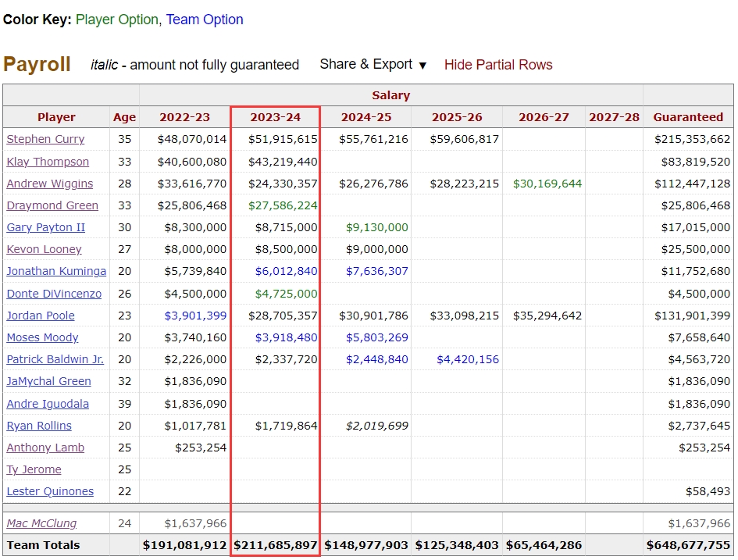The height and width of the screenshot is (560, 738).
Task: Open Moses Moody's player page
Action: 42,337
